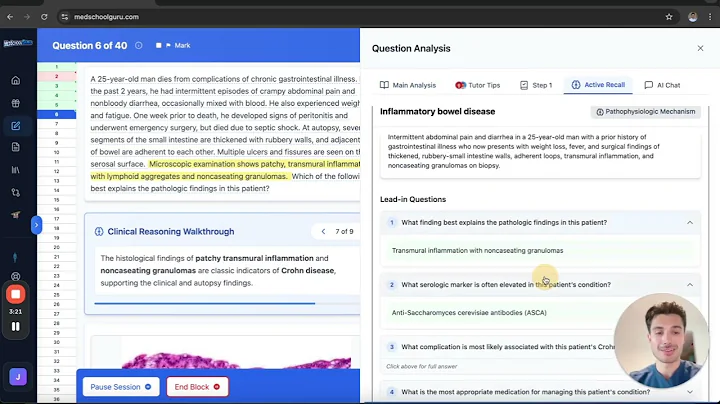720x404 pixels.
Task: Open the graduation cap icon in sidebar
Action: click(16, 214)
